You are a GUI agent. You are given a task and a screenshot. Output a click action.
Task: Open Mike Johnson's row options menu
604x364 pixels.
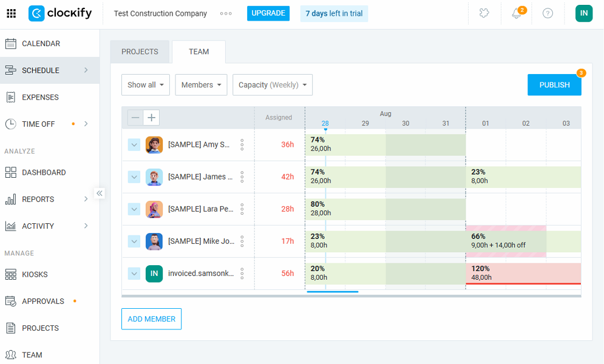[242, 241]
